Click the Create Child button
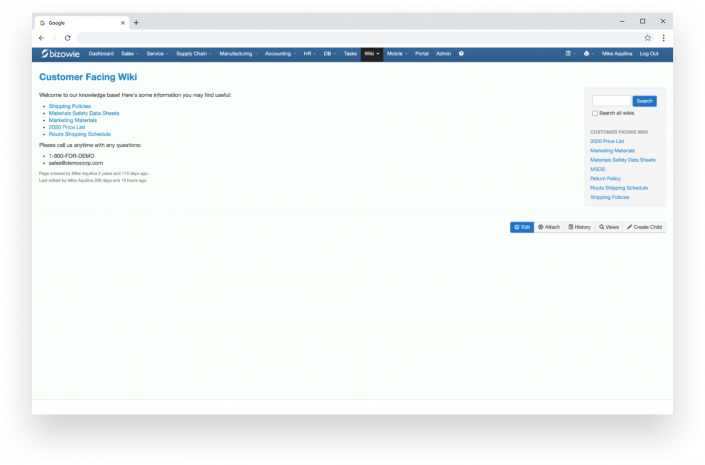The width and height of the screenshot is (705, 465). coord(644,227)
